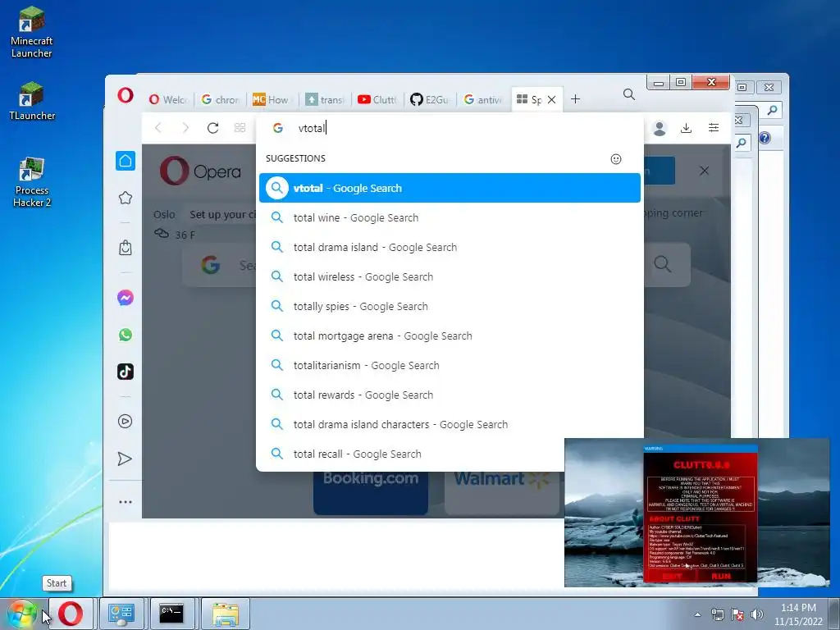The image size is (840, 630).
Task: Click the Oslo weather 36 F widget
Action: pyautogui.click(x=175, y=235)
